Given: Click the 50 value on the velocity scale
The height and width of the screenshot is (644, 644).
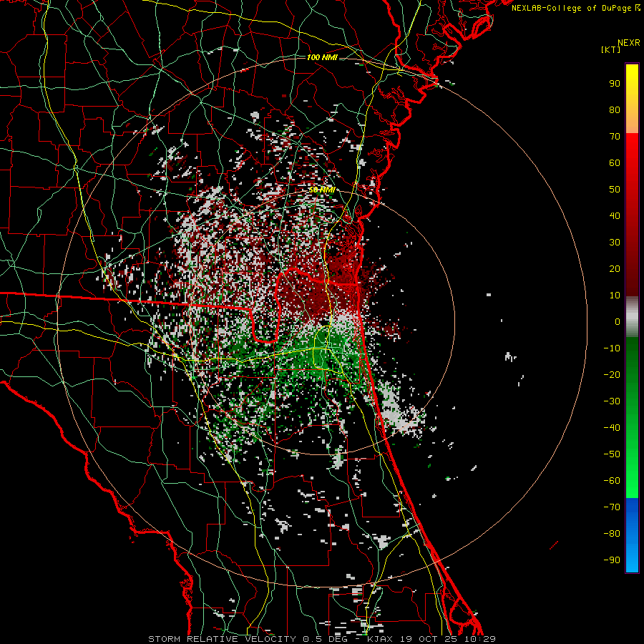Looking at the screenshot, I should [x=615, y=190].
